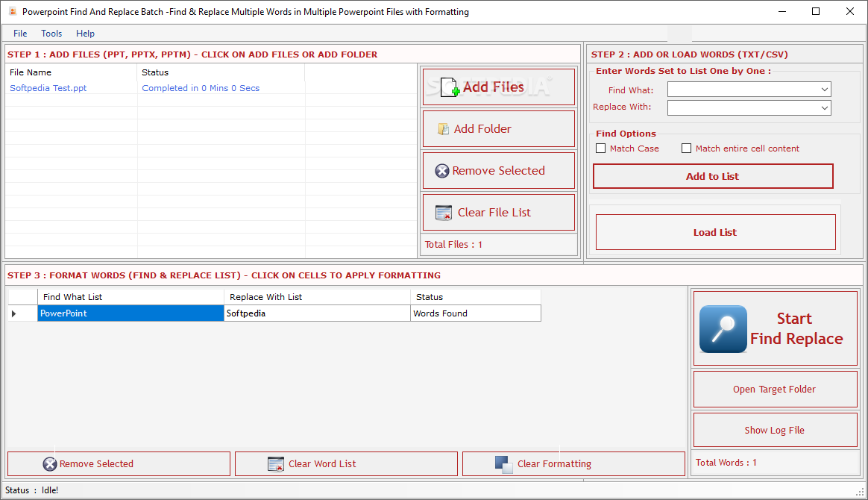
Task: Expand the Replace With dropdown arrow
Action: (x=824, y=108)
